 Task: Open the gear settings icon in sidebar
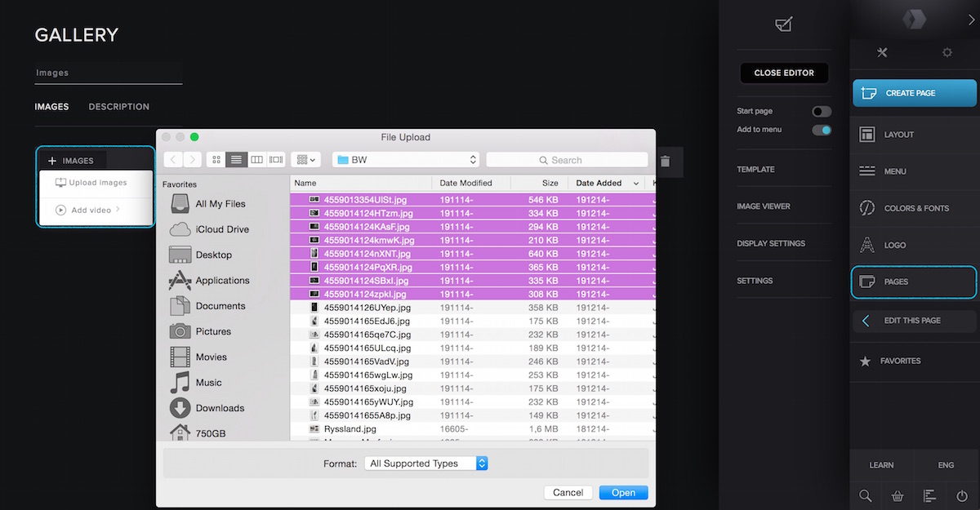(x=947, y=53)
